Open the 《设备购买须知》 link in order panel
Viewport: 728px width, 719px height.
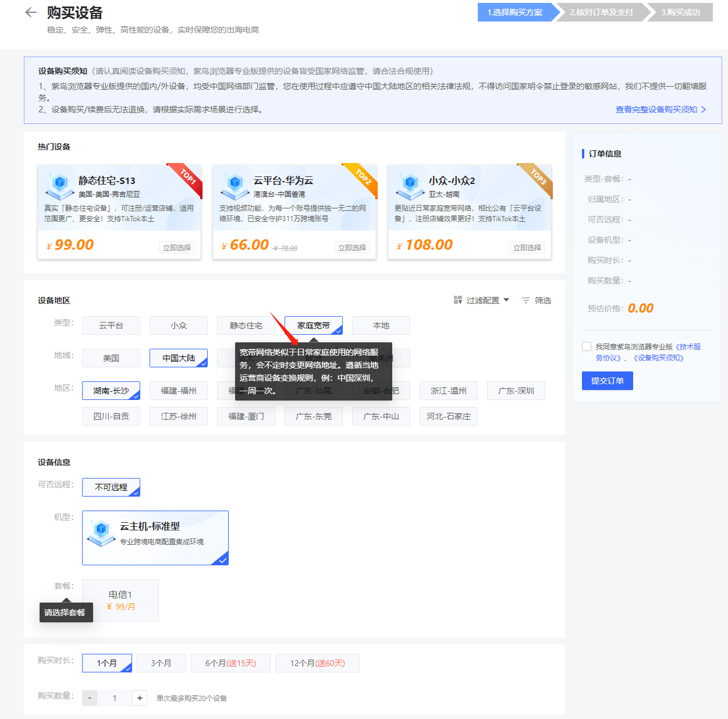659,358
